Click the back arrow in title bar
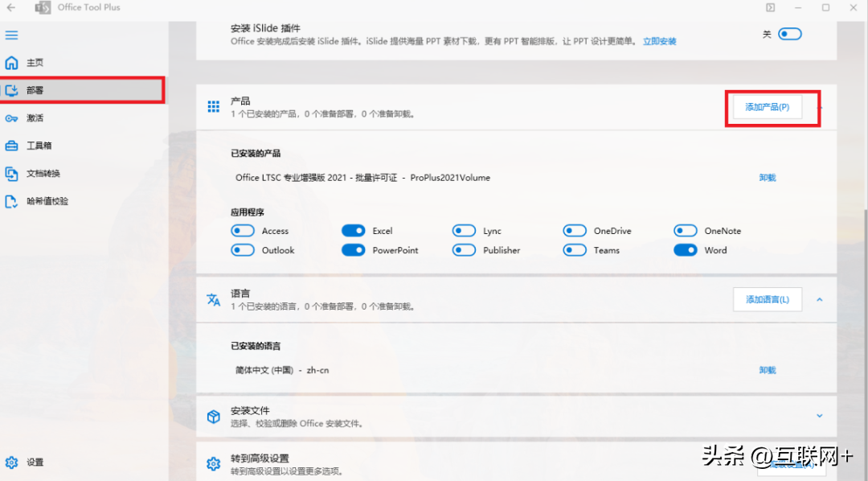Viewport: 868px width, 481px height. [11, 8]
